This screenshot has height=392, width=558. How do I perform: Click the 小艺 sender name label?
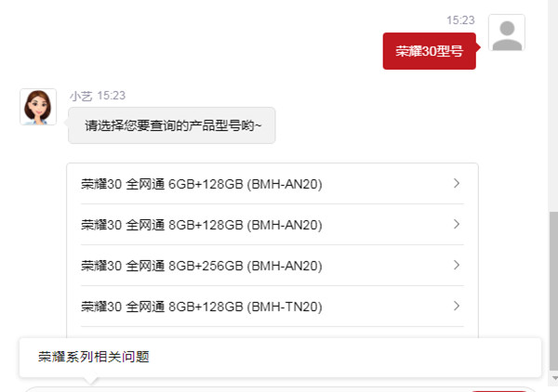click(80, 96)
